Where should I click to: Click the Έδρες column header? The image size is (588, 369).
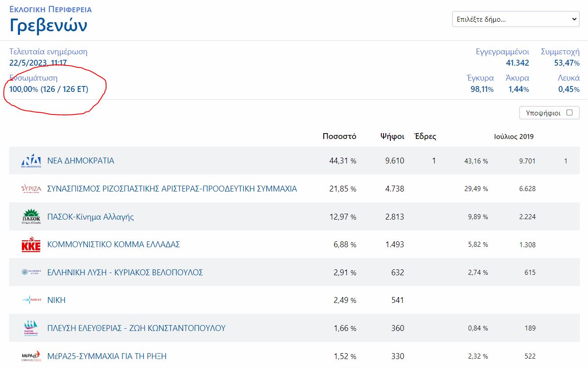point(425,136)
